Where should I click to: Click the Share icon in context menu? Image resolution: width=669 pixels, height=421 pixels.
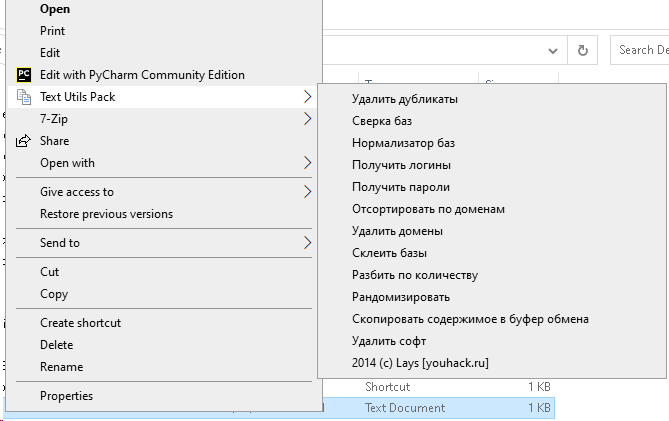[x=25, y=141]
